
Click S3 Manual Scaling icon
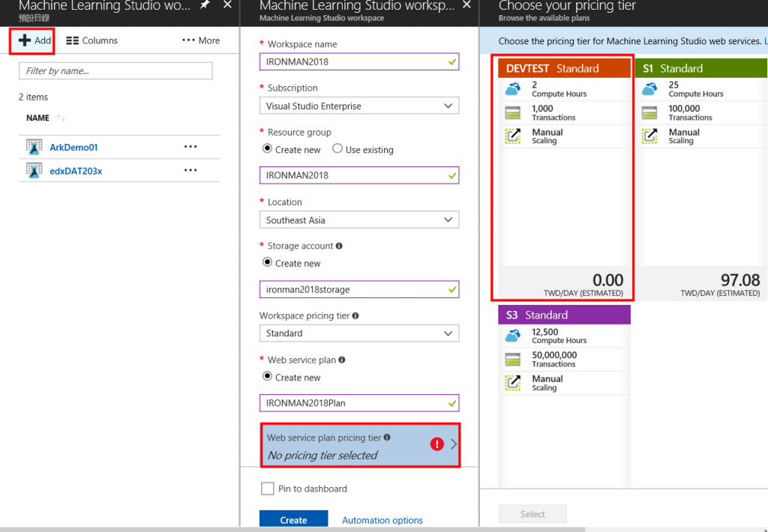click(x=513, y=383)
